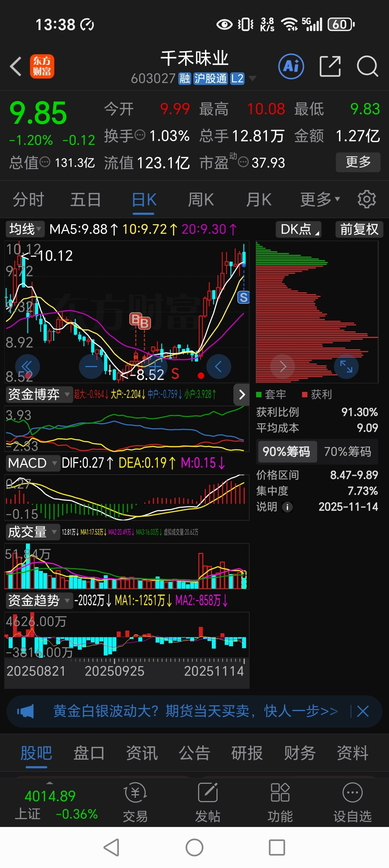Tap the 套牢 green legend swatch
This screenshot has height=868, width=389.
259,395
